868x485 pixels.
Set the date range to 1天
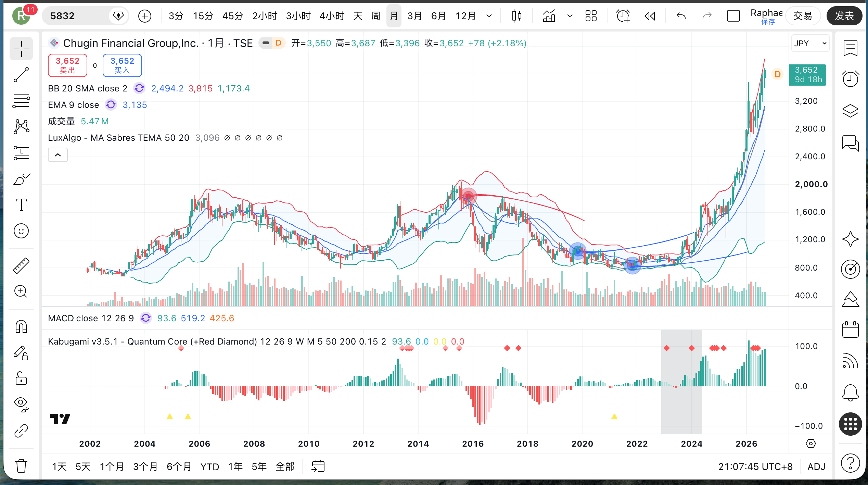coord(59,467)
